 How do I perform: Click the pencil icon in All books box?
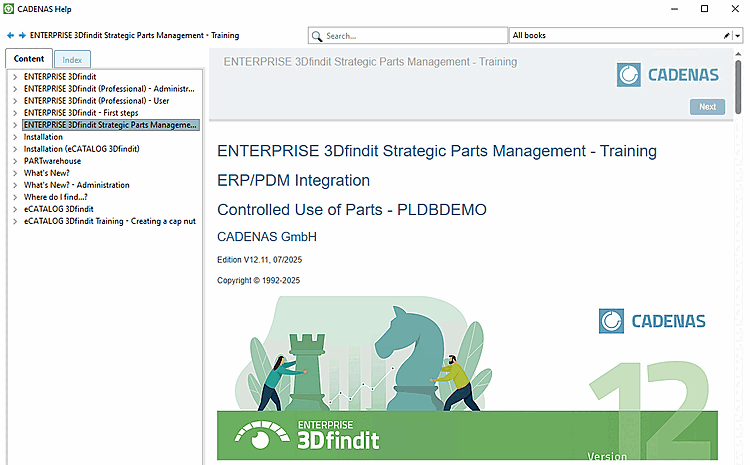pyautogui.click(x=727, y=35)
